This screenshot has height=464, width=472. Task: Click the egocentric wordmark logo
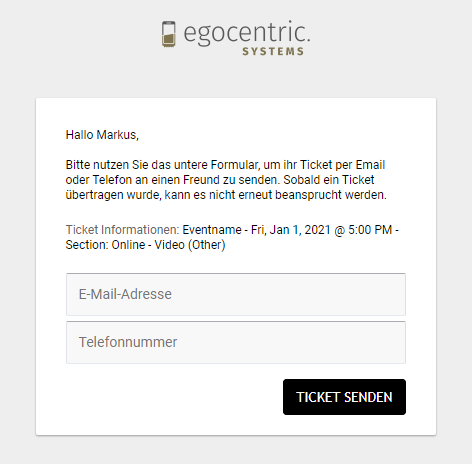pyautogui.click(x=247, y=32)
